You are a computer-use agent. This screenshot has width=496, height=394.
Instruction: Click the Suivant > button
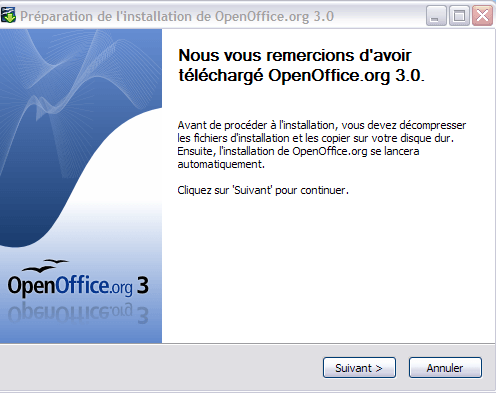click(x=359, y=368)
